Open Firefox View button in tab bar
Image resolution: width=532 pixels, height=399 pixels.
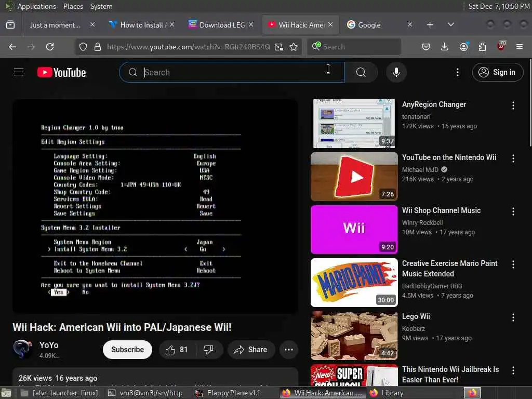[10, 25]
